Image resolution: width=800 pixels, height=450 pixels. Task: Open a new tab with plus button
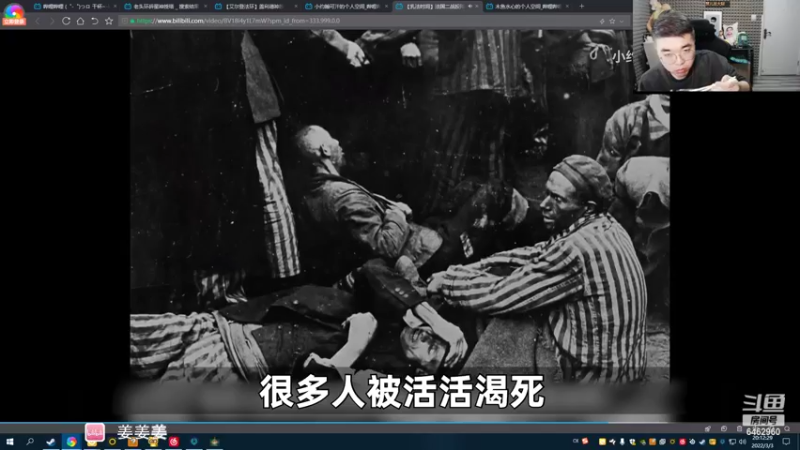[582, 6]
